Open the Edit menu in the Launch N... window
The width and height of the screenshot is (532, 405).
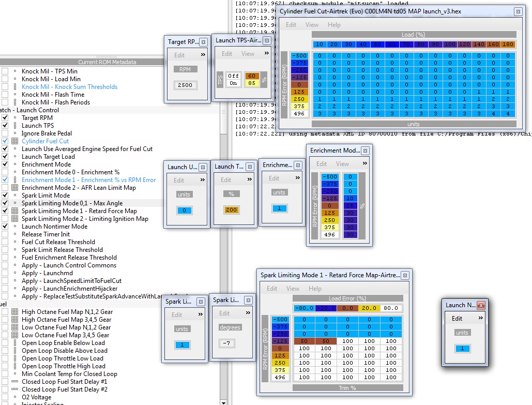457,319
